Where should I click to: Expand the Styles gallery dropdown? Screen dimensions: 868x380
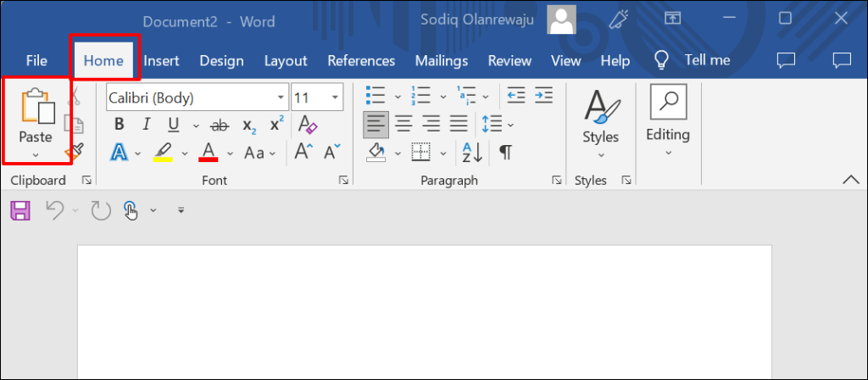(x=600, y=155)
